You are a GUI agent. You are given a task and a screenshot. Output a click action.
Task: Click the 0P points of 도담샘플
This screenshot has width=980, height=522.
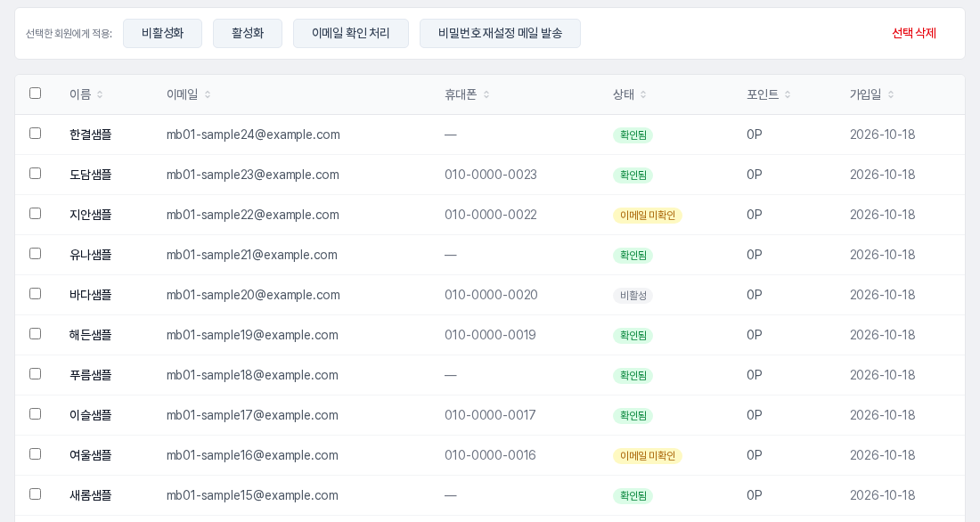tap(755, 175)
